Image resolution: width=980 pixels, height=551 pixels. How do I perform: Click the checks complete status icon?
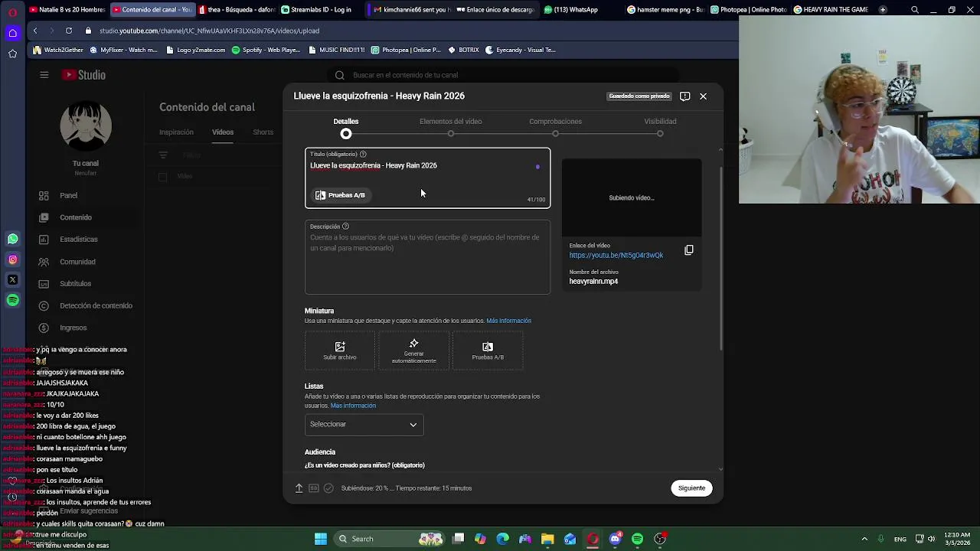328,488
